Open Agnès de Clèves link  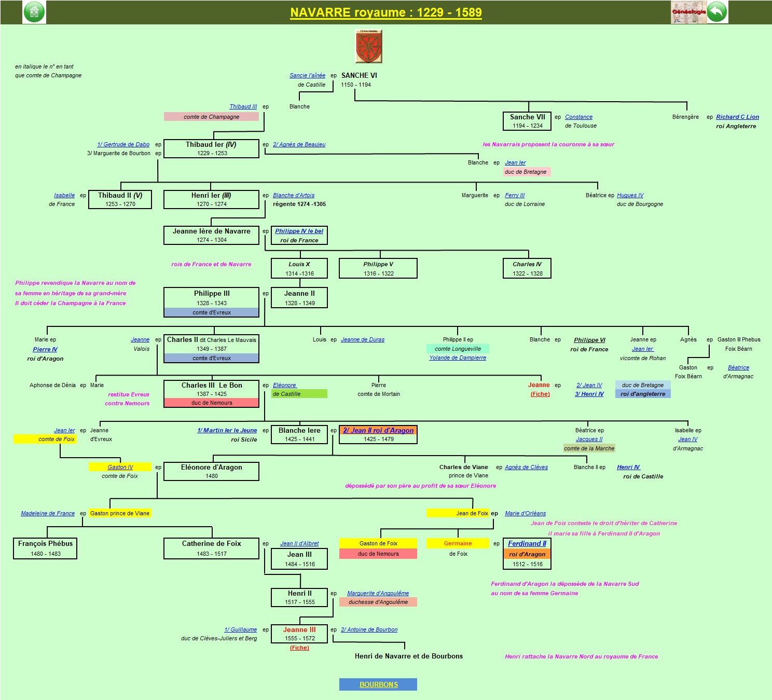(526, 467)
